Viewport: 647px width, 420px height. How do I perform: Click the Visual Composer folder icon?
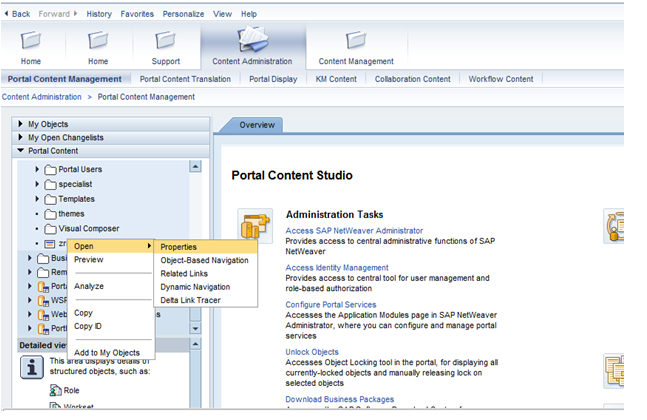pyautogui.click(x=50, y=229)
